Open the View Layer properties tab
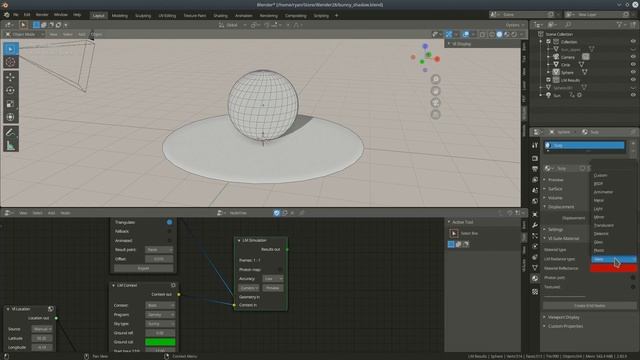Screen dimensions: 640x360 (x=535, y=180)
